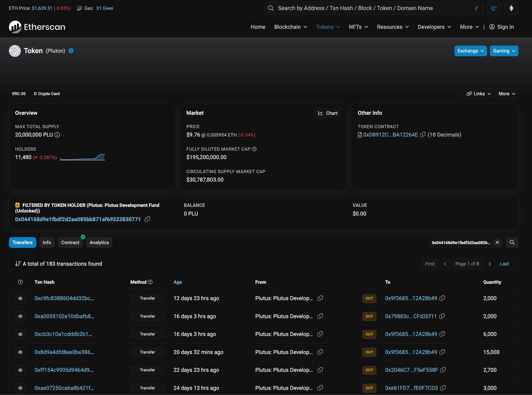Switch to the Info tab

[x=47, y=242]
